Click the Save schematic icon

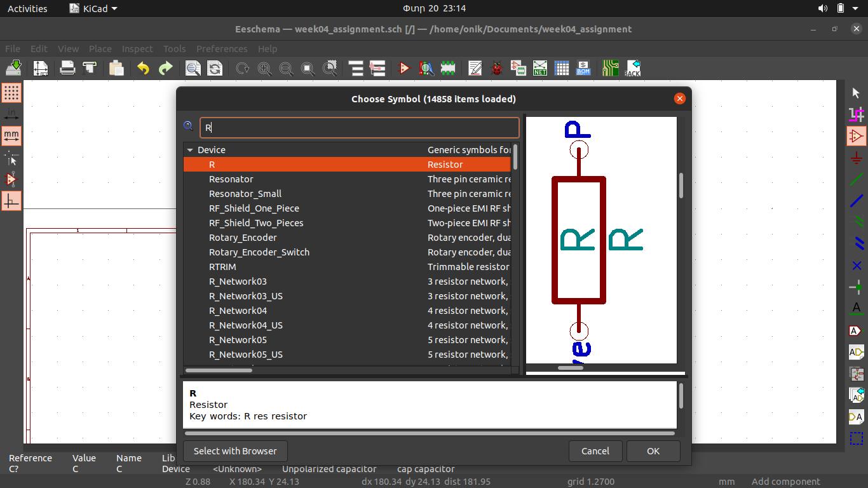coord(13,68)
